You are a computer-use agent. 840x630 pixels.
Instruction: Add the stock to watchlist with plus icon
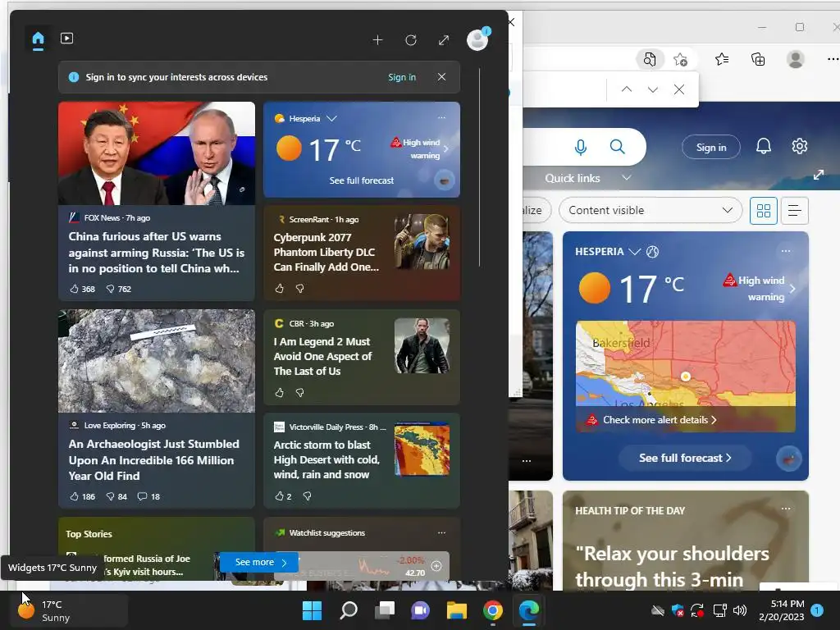tap(436, 566)
